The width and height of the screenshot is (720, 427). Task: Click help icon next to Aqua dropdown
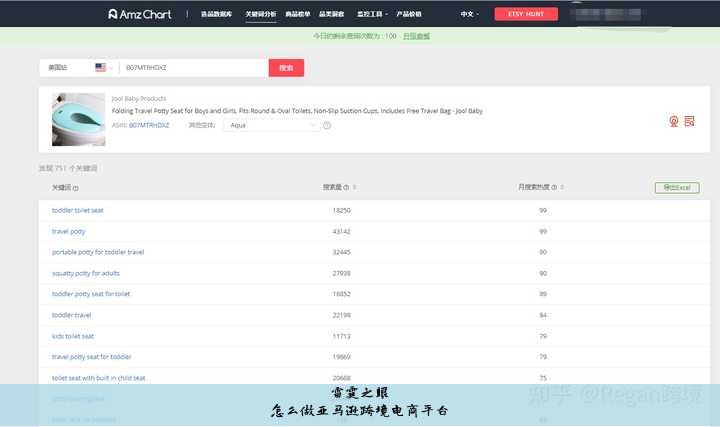click(327, 126)
